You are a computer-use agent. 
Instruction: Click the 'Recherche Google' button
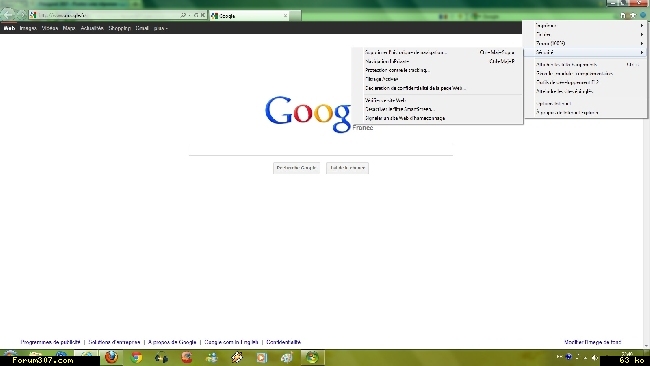click(296, 168)
